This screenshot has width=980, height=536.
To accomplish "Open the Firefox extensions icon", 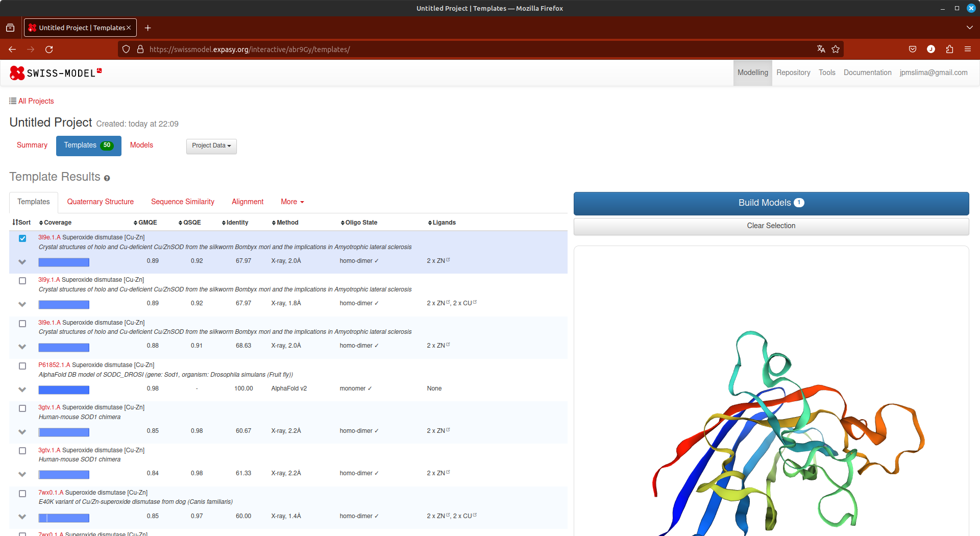I will click(x=949, y=49).
